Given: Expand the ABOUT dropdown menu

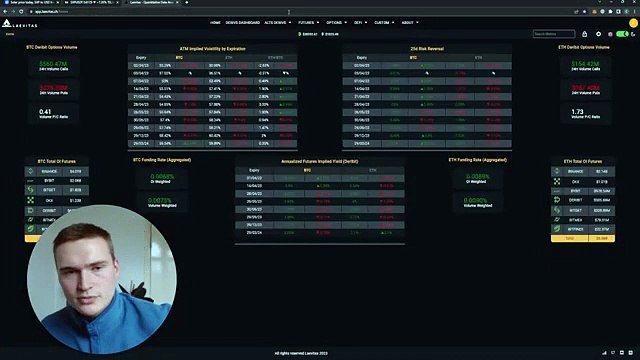Looking at the screenshot, I should [410, 22].
